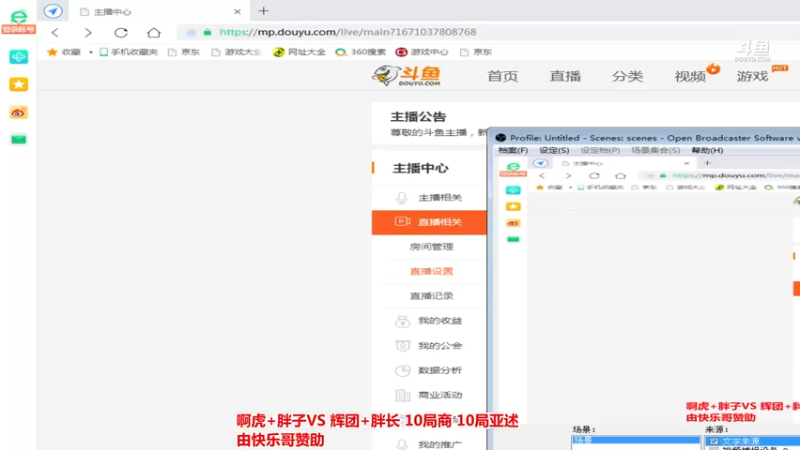This screenshot has width=800, height=450.
Task: Open 分类 in Douyu navigation
Action: point(628,76)
